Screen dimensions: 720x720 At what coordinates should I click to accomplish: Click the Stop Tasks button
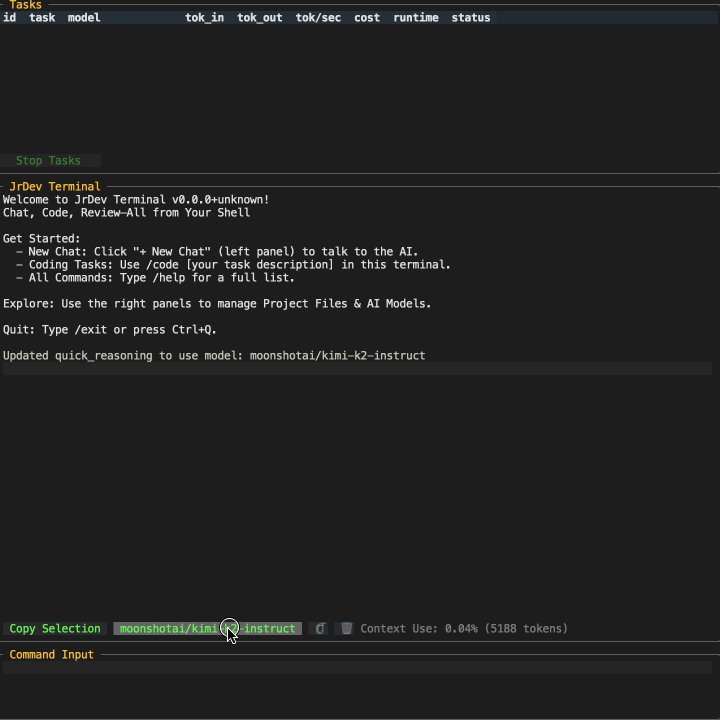tap(50, 160)
